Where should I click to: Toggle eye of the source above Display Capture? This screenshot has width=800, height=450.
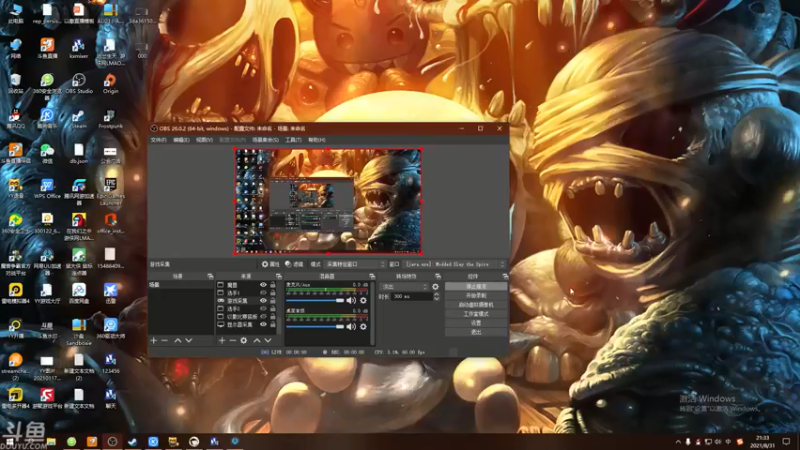pos(263,317)
